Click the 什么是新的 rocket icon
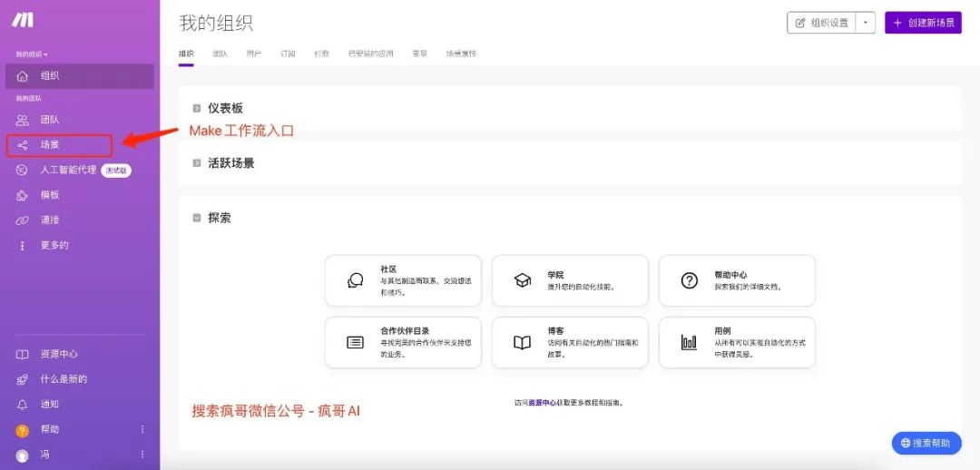This screenshot has height=470, width=980. 23,379
